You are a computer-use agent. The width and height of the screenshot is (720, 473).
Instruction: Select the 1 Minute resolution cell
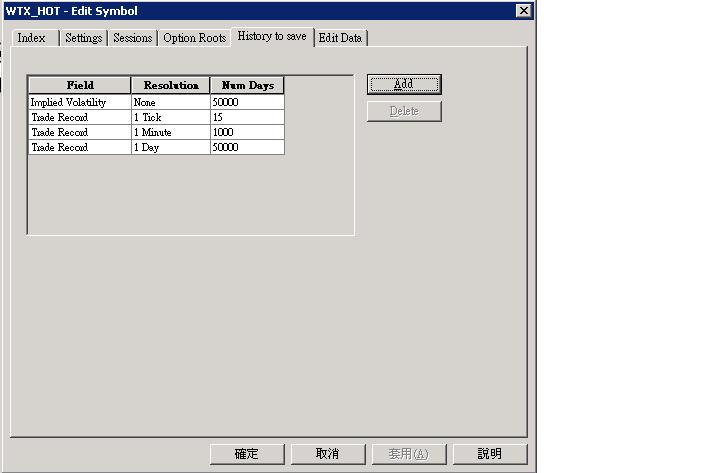pos(171,132)
